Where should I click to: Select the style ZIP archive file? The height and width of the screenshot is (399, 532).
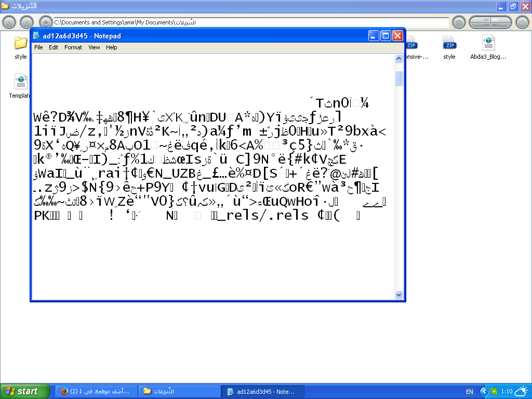pyautogui.click(x=449, y=44)
